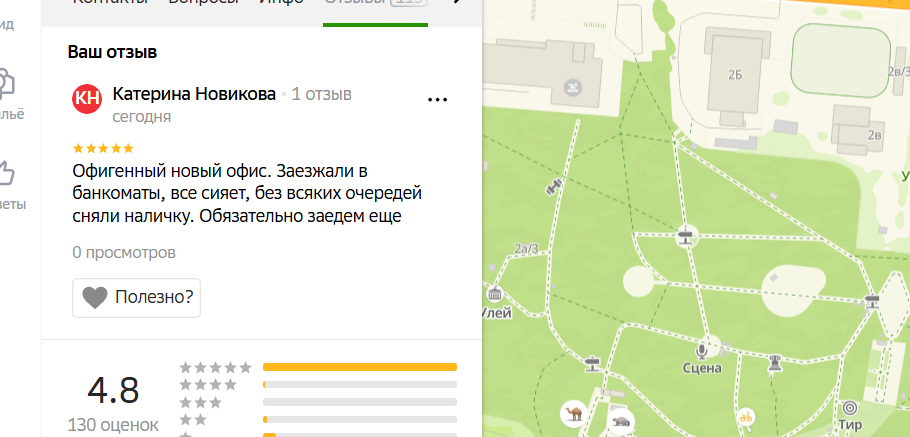
Task: Open Катерина Новикова's profile
Action: 194,94
